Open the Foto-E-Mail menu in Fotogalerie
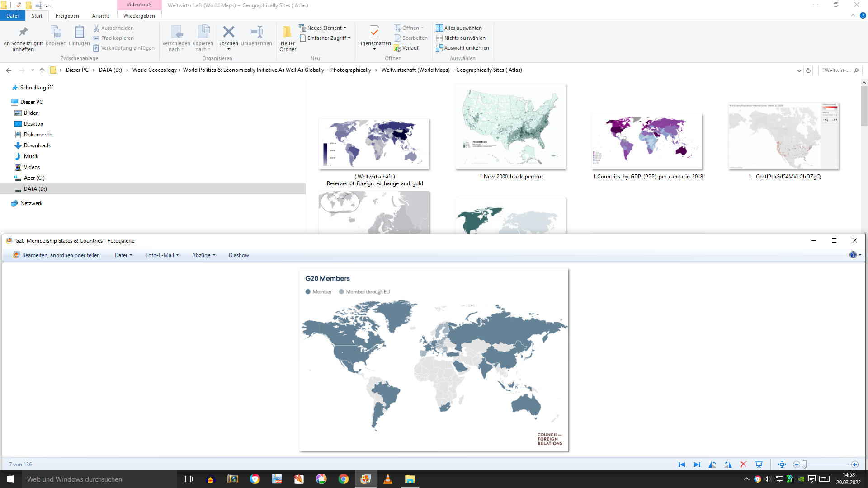This screenshot has height=488, width=868. coord(162,255)
